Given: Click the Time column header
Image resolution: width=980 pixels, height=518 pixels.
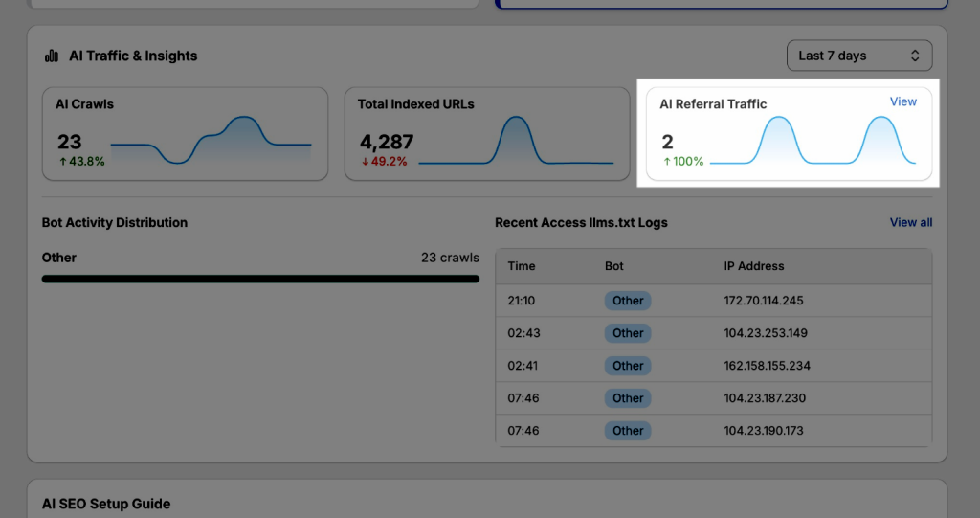Looking at the screenshot, I should click(522, 266).
